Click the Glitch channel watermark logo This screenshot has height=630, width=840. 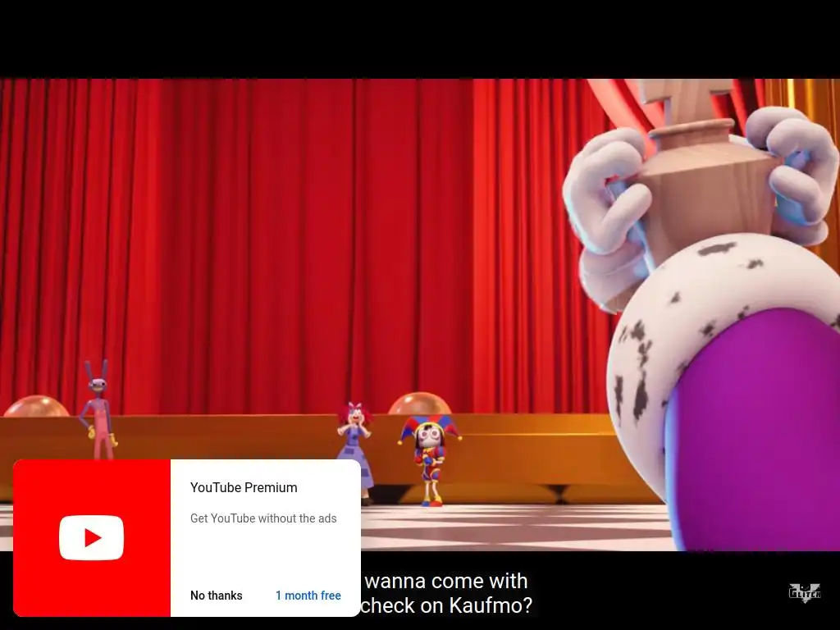[805, 592]
